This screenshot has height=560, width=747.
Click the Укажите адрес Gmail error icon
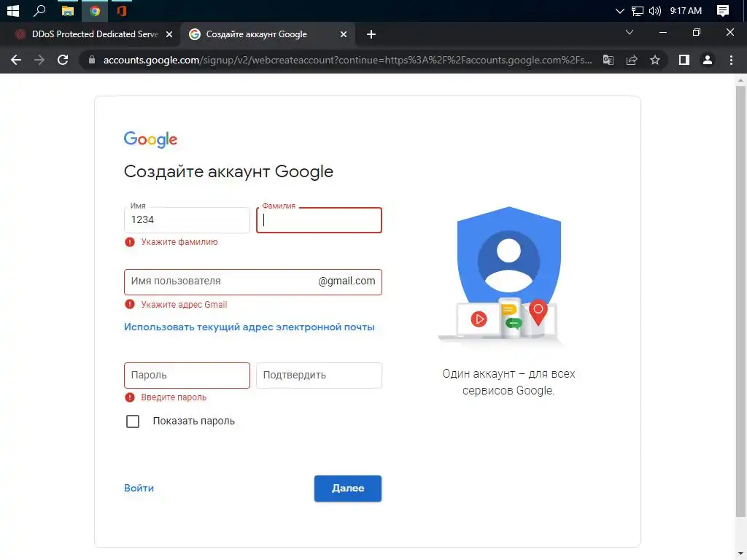point(130,304)
